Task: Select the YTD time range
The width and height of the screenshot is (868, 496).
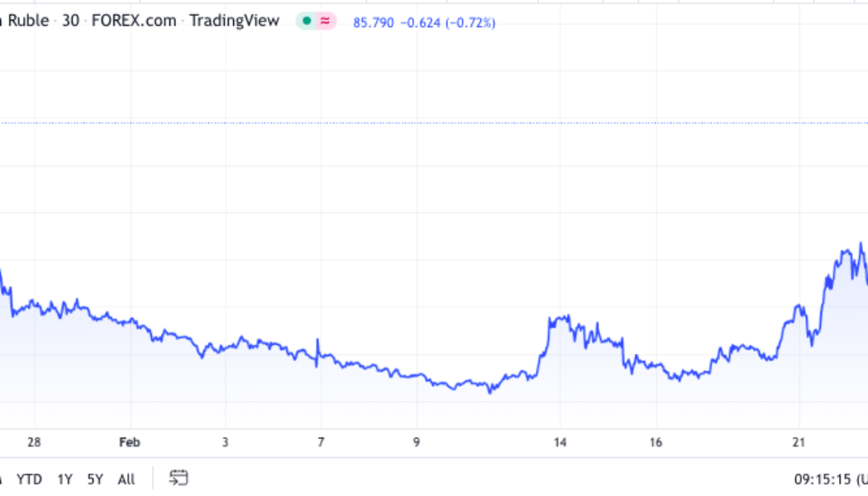Action: pos(30,479)
